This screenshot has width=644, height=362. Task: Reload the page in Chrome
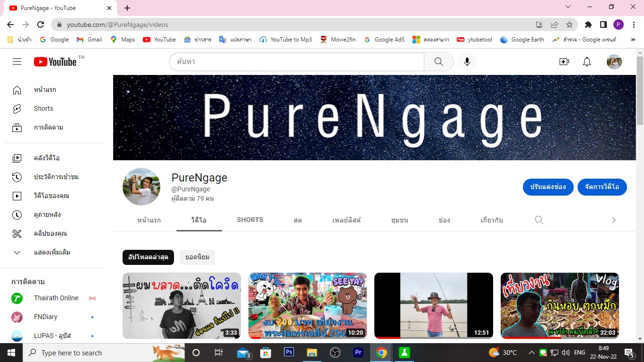point(41,25)
